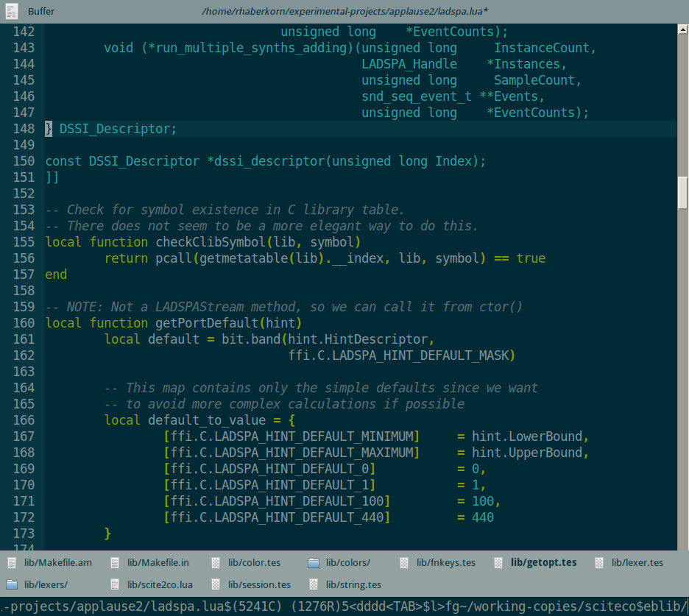The width and height of the screenshot is (689, 616).
Task: Choose the highlighted lib/getopt.tes completion
Action: click(543, 563)
